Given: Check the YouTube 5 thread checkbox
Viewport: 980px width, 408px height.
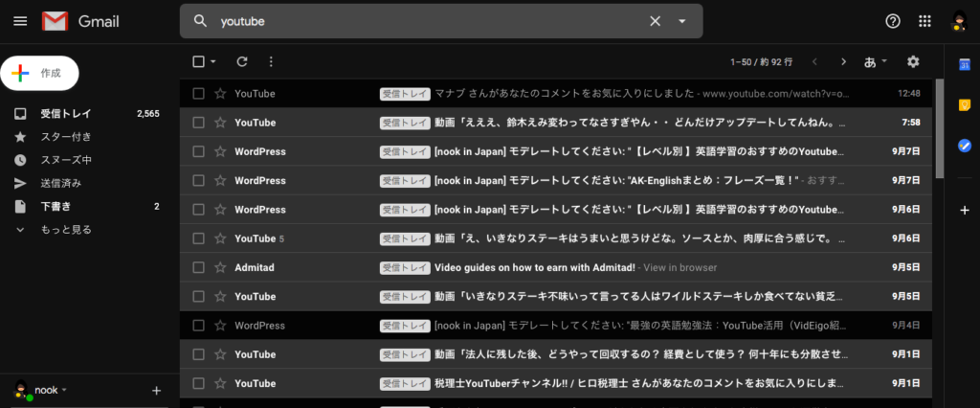Looking at the screenshot, I should pyautogui.click(x=199, y=238).
